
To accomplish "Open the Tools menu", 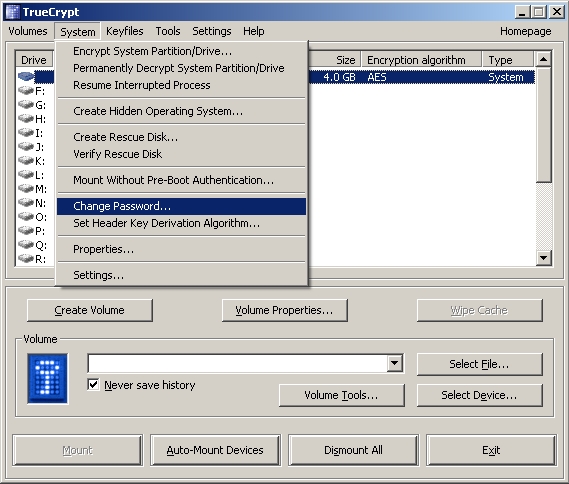I will click(168, 31).
